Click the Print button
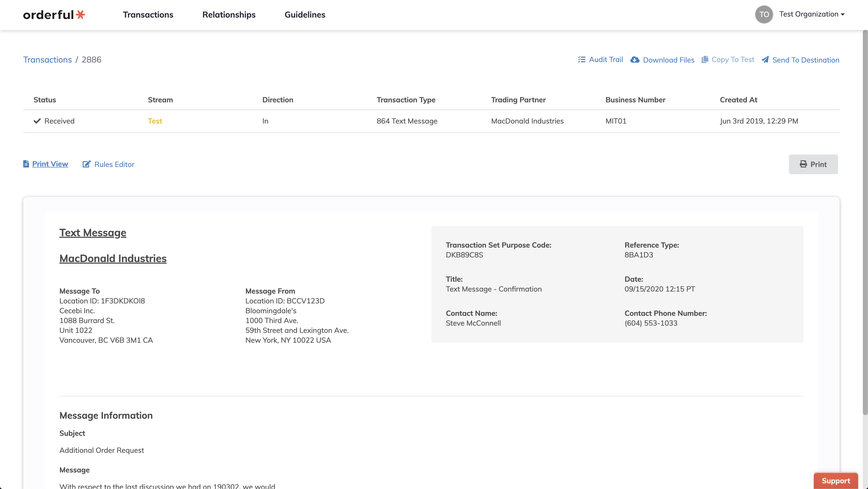This screenshot has height=489, width=868. (813, 164)
